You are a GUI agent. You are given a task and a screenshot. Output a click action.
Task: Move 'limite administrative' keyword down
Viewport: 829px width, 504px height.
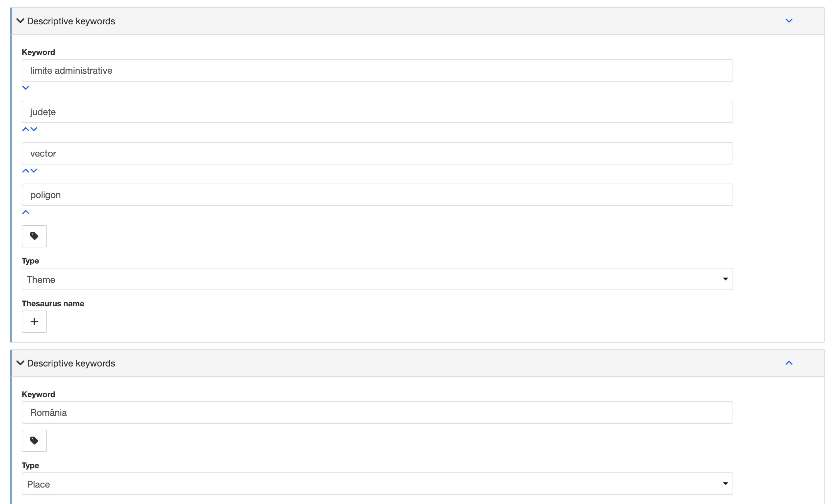[x=26, y=88]
